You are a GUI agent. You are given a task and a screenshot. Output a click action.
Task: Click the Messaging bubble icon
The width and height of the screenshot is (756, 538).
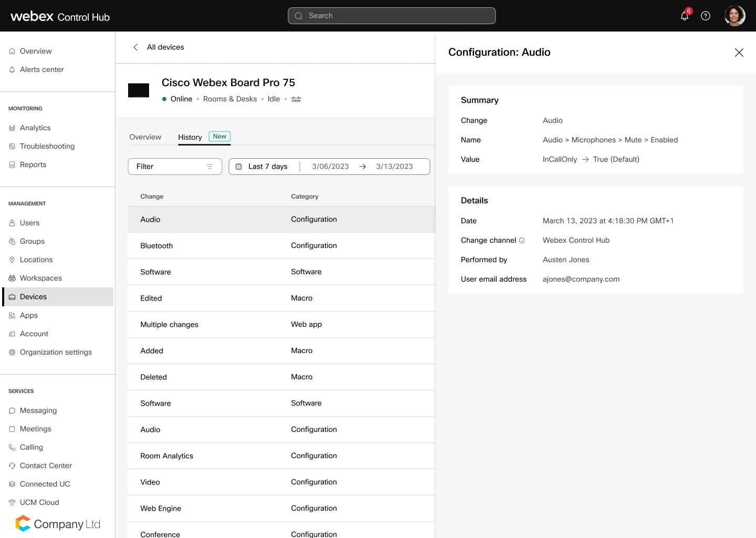click(x=12, y=411)
